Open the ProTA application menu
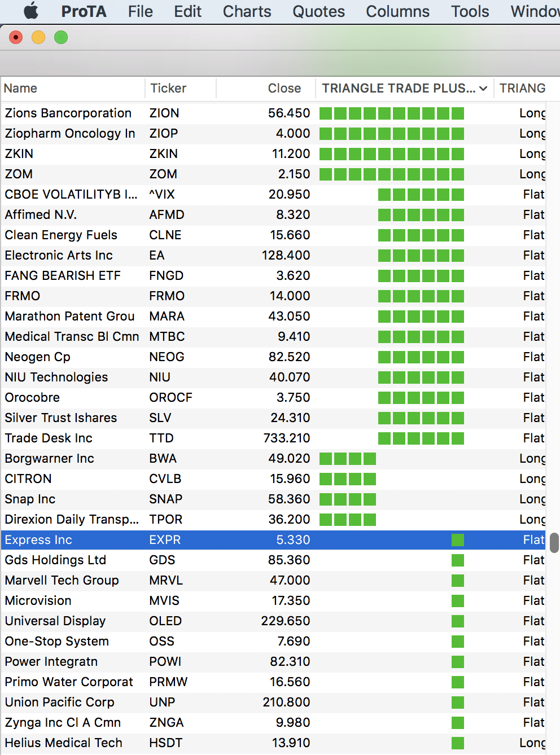The image size is (560, 755). (x=84, y=11)
